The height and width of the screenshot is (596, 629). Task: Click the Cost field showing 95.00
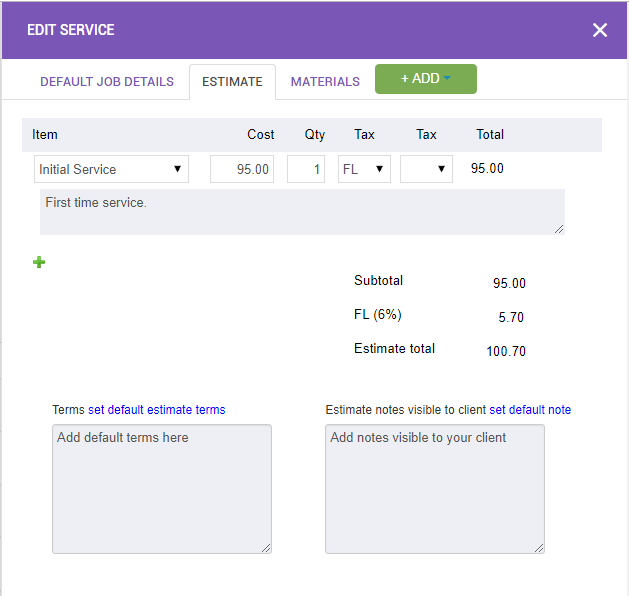click(242, 169)
